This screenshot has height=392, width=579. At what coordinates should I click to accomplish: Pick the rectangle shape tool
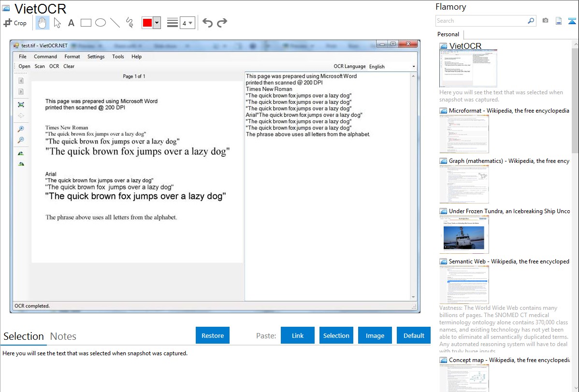click(x=86, y=23)
